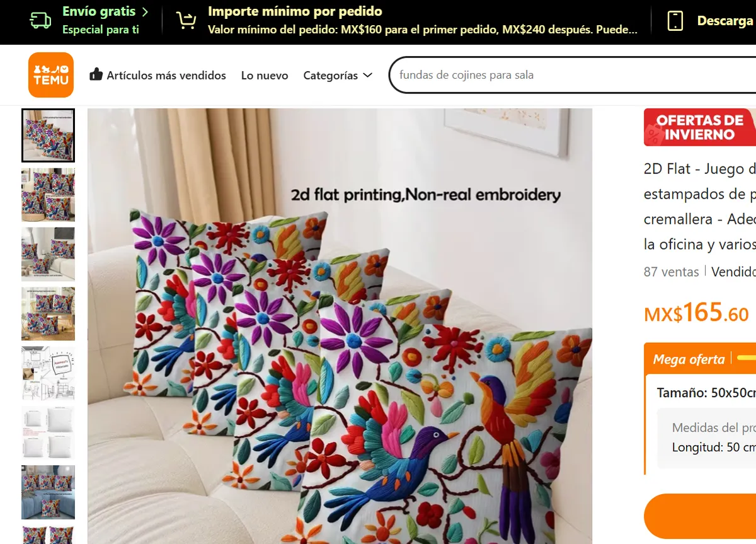Click the Ofertas de Invierno badge
Screen dimensions: 756x544
click(x=699, y=127)
